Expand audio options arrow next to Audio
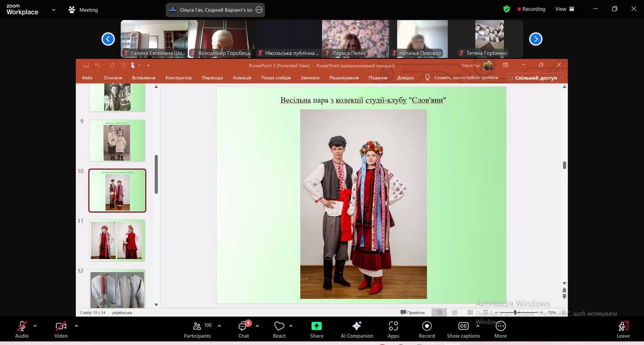644x345 pixels. [x=35, y=325]
